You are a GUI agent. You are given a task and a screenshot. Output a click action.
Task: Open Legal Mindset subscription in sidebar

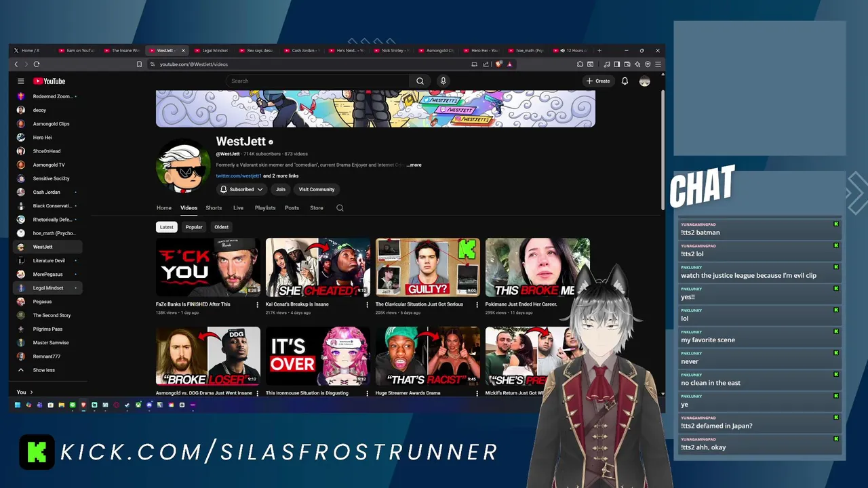(48, 288)
